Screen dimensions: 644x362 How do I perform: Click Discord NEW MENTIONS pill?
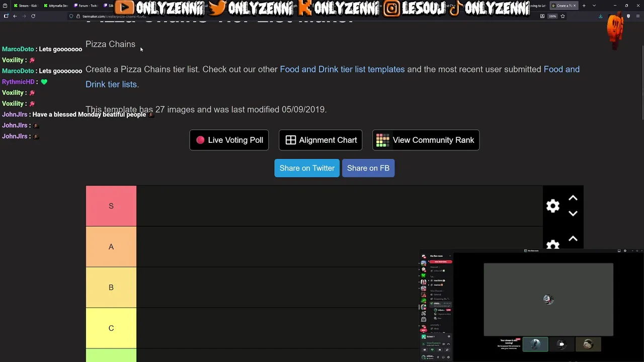pyautogui.click(x=440, y=261)
